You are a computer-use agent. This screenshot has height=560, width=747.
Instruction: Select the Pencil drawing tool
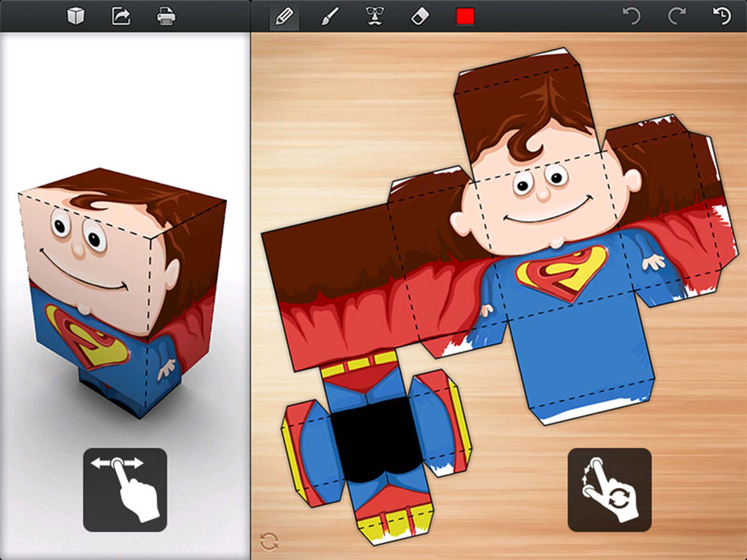(x=284, y=16)
